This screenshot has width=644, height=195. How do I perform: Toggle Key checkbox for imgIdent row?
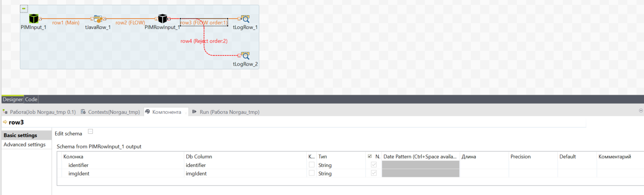(x=311, y=173)
